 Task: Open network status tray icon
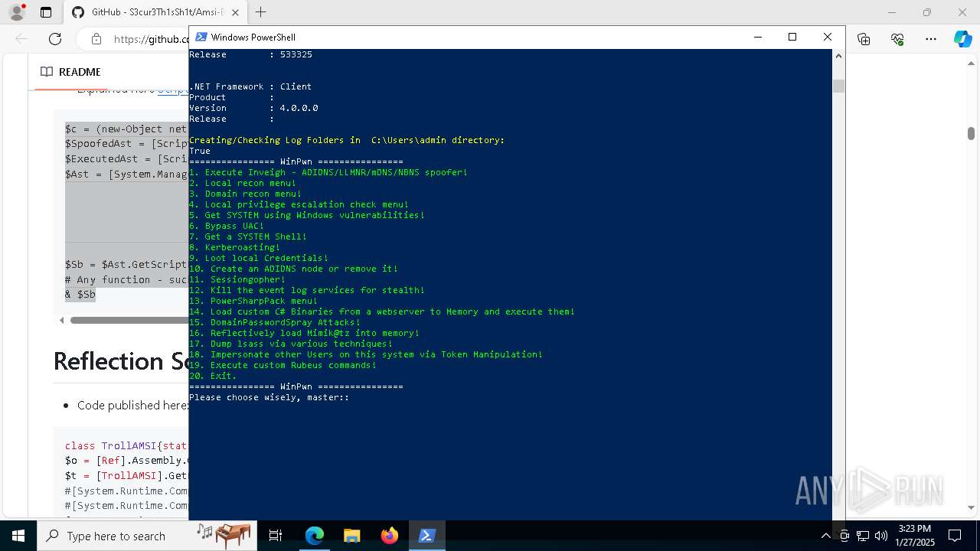click(x=863, y=536)
